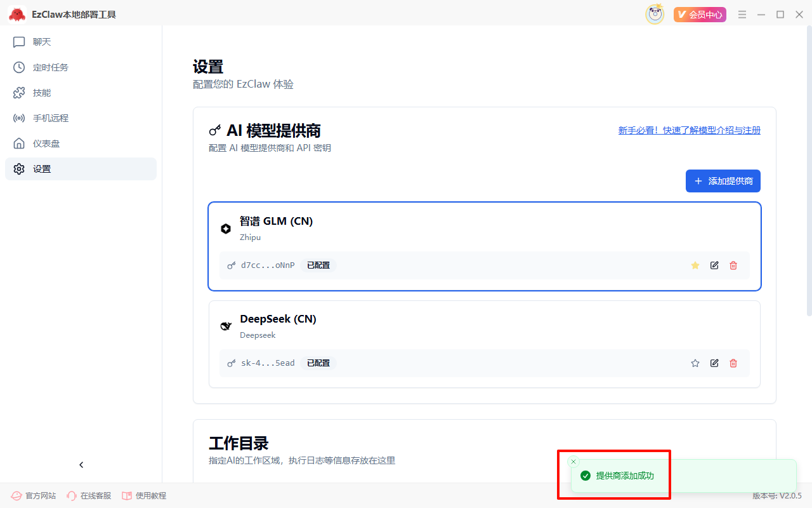Toggle the Zhipu GLM default star

pos(695,265)
